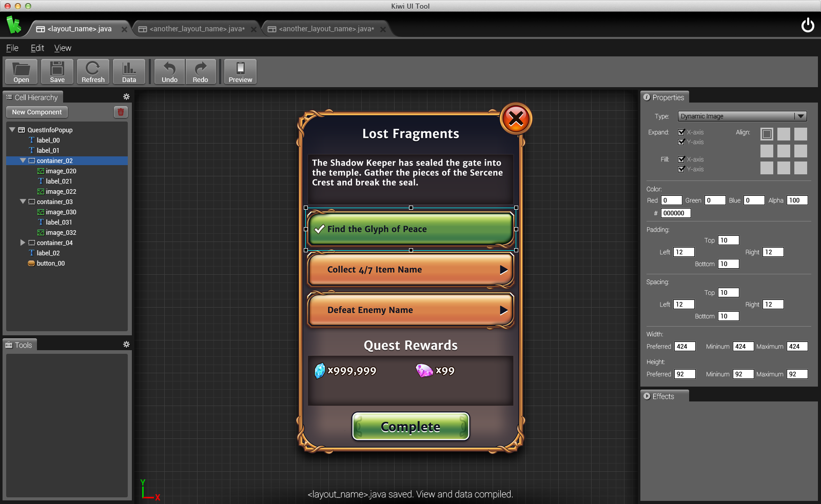
Task: Expand the container_04 tree node
Action: [x=23, y=243]
